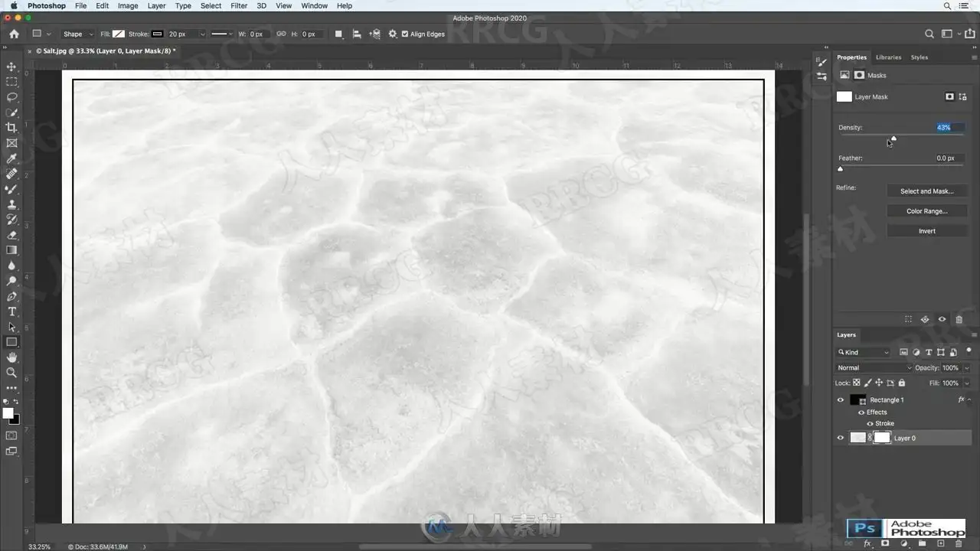The width and height of the screenshot is (980, 551).
Task: Toggle lock transparent pixels
Action: [x=857, y=383]
